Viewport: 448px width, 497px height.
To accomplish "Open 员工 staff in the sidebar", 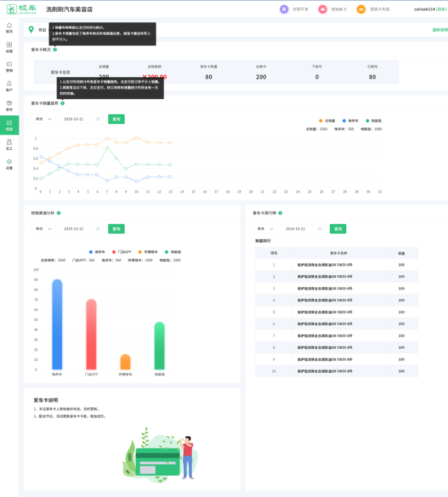I will tap(9, 145).
